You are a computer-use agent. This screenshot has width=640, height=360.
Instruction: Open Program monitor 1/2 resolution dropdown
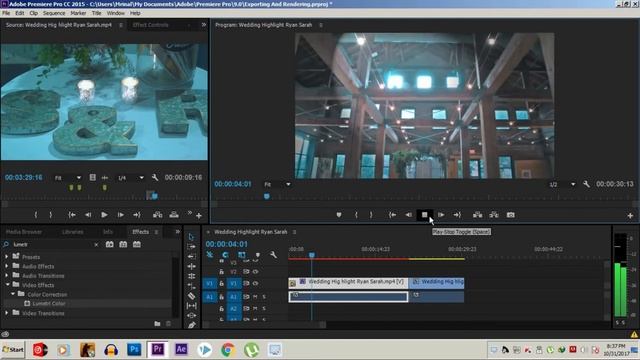coord(562,184)
